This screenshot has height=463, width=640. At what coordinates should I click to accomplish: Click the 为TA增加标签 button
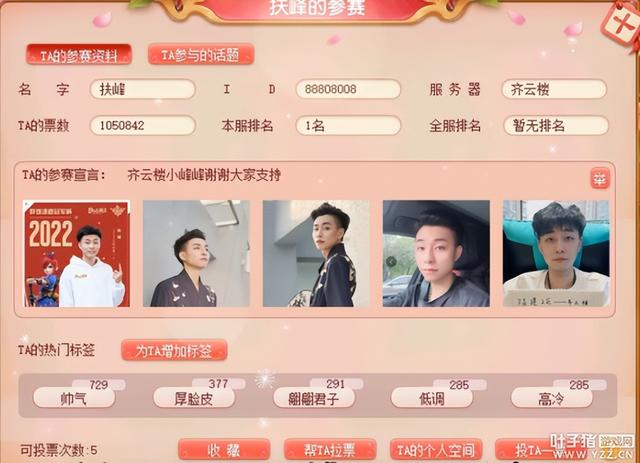pyautogui.click(x=174, y=350)
